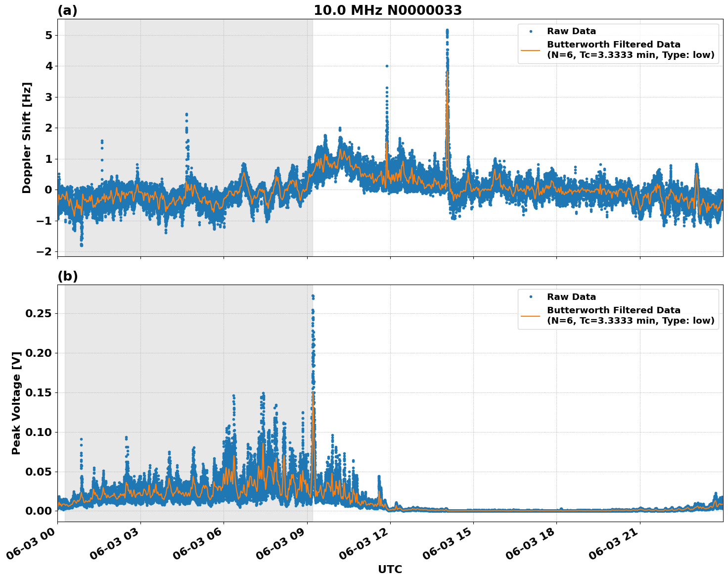Select the panel label "(b)"
This screenshot has width=728, height=580.
point(68,276)
